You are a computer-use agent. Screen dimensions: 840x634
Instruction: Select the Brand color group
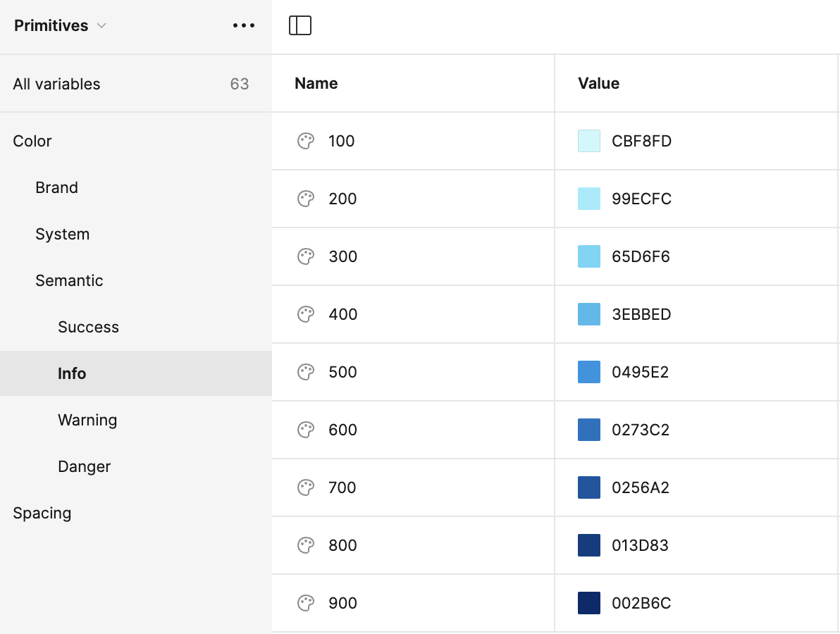[x=56, y=187]
